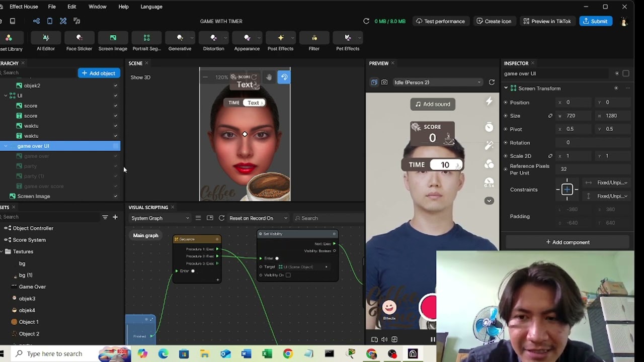Expand more preview options chevron
644x362 pixels.
(x=489, y=201)
